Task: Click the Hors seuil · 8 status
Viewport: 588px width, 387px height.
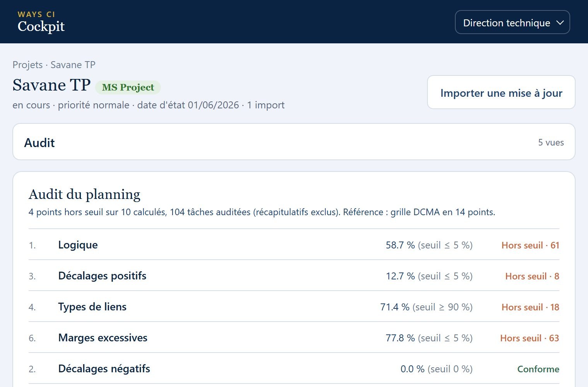Action: pos(532,276)
